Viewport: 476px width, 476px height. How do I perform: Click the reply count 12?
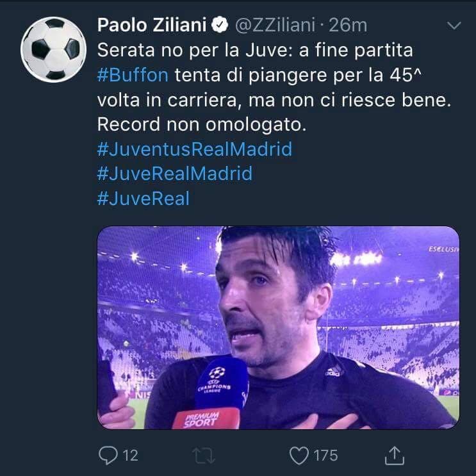click(x=130, y=455)
